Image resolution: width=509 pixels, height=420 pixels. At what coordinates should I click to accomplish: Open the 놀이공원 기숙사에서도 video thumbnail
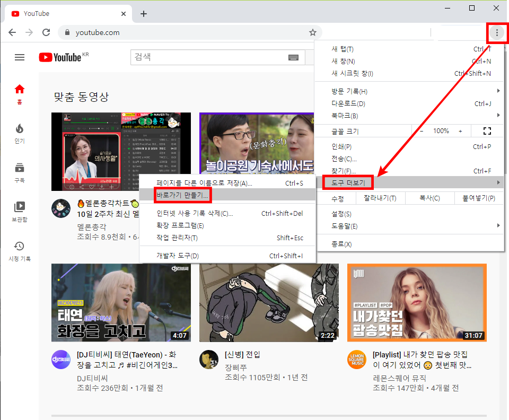[x=257, y=143]
